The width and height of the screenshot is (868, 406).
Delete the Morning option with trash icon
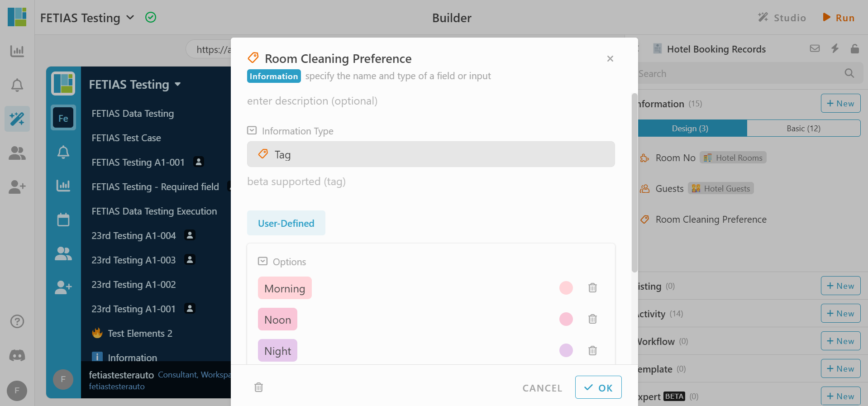(592, 288)
